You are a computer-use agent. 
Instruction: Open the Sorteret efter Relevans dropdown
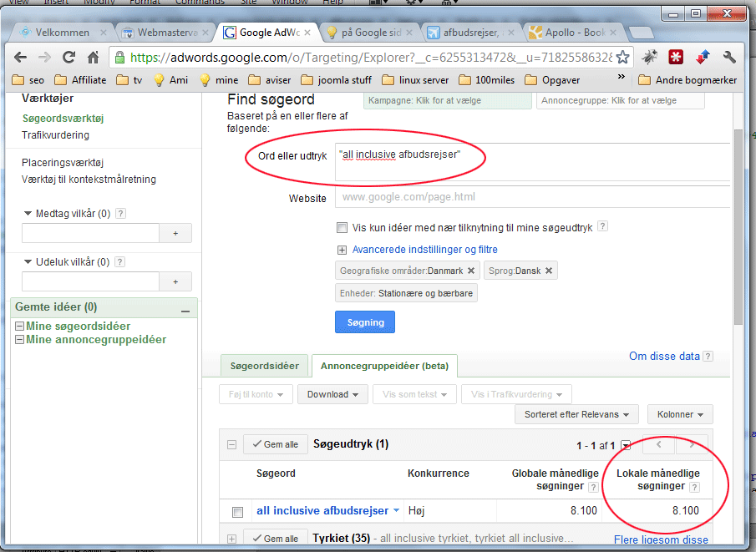coord(576,414)
